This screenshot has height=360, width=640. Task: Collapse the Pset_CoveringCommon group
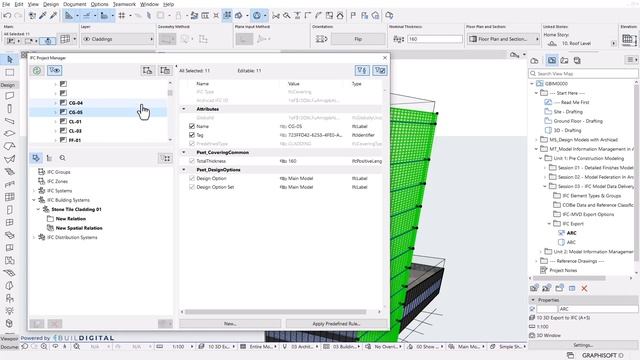(184, 152)
